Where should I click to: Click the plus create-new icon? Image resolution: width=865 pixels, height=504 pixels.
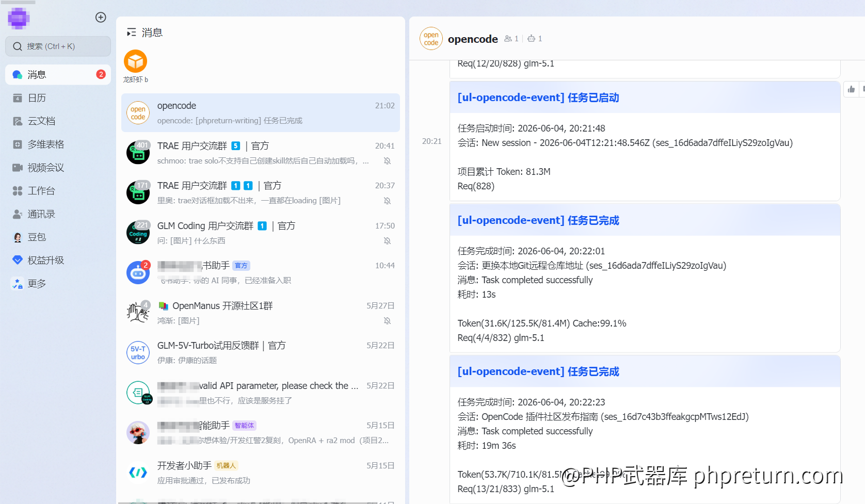[x=101, y=18]
